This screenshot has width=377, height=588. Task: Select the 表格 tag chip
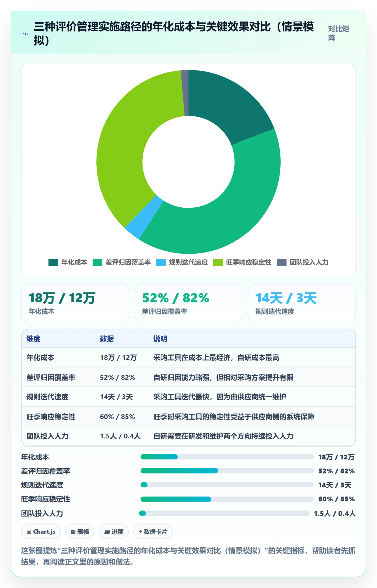80,531
